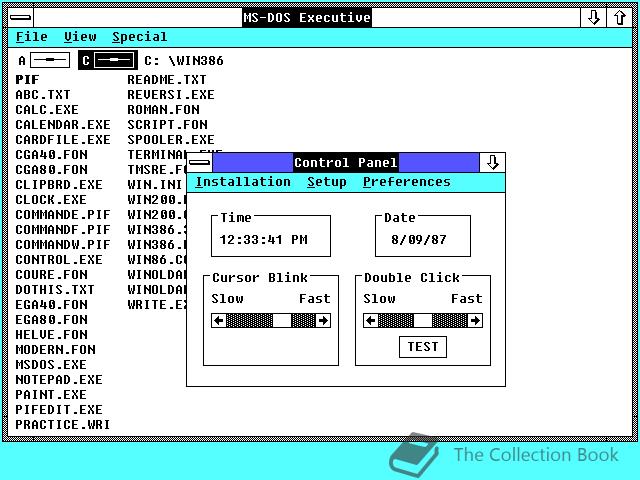
Task: Select DOTHIS.TXT file
Action: (55, 290)
